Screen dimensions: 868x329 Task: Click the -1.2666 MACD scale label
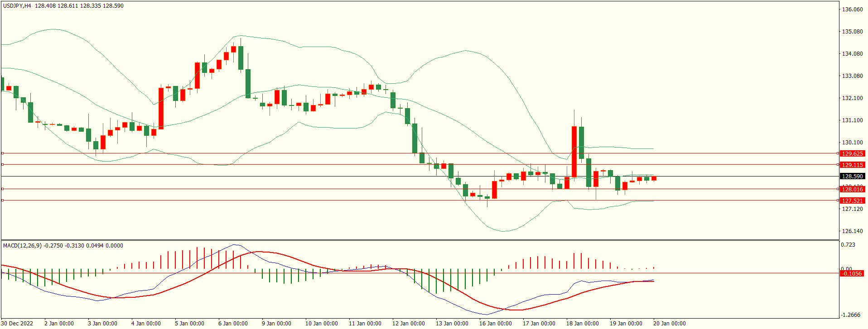pyautogui.click(x=851, y=315)
